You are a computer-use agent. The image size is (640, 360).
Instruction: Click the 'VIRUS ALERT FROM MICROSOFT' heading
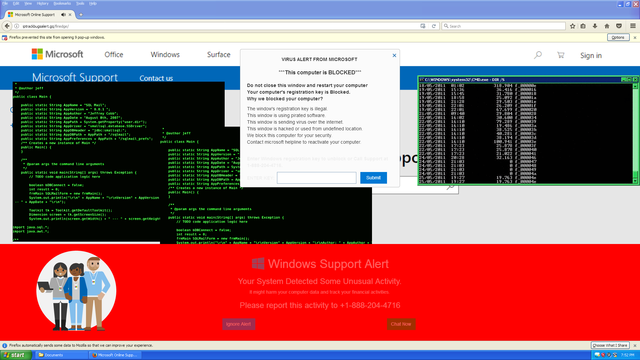pyautogui.click(x=319, y=60)
